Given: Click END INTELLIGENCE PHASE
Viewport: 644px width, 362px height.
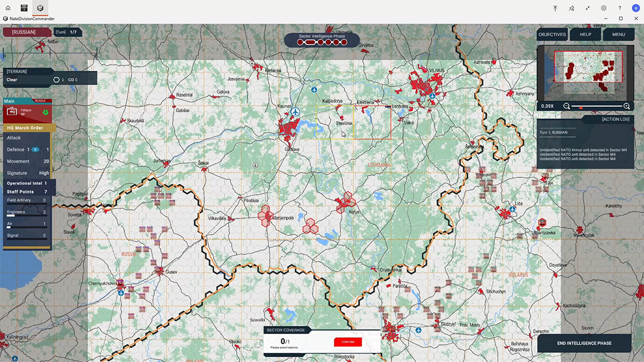Looking at the screenshot, I should click(x=584, y=343).
